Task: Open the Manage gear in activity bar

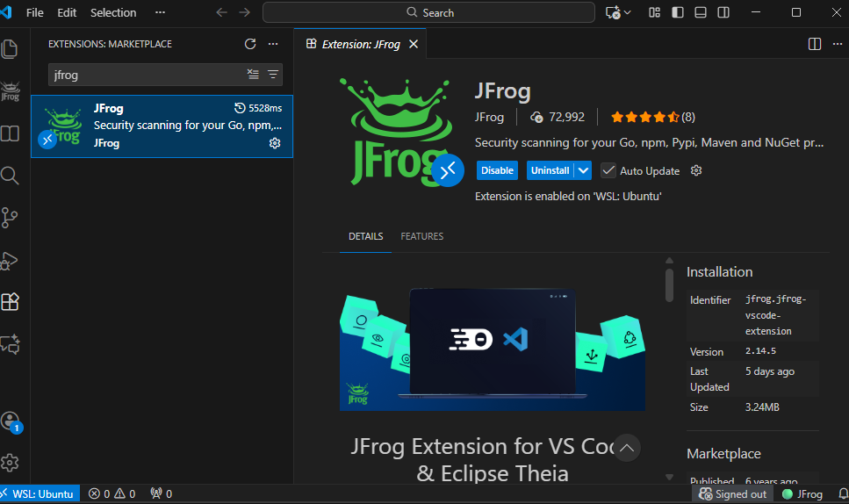Action: (10, 463)
